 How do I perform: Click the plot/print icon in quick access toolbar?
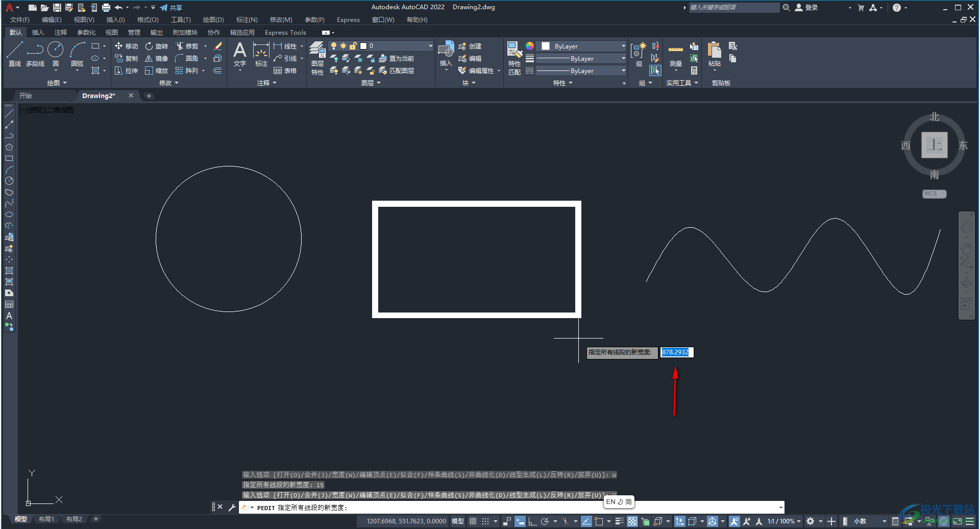pyautogui.click(x=106, y=8)
